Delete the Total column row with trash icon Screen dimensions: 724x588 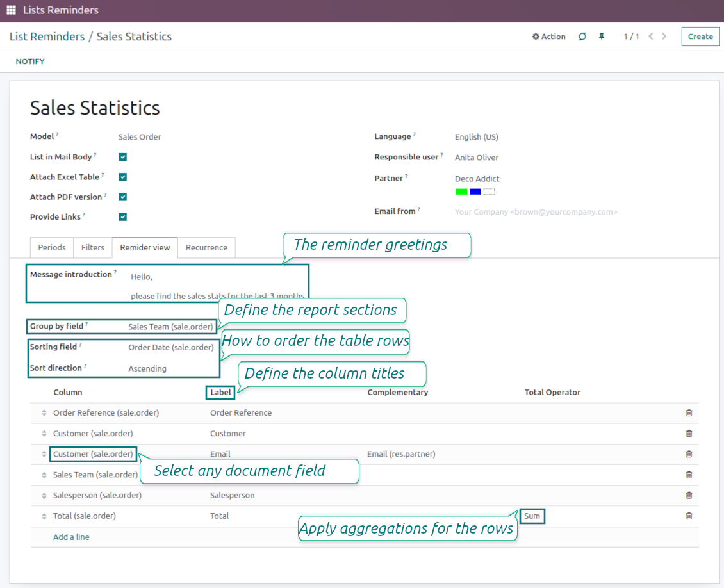[x=689, y=516]
